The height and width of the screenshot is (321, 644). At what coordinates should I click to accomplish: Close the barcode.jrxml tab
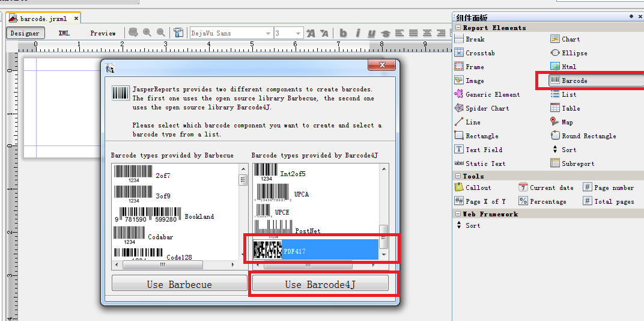tap(76, 19)
